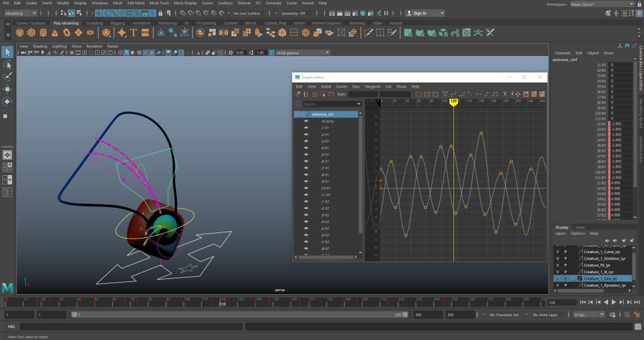Open the Anim tab in layer editor
The image size is (644, 340).
(580, 227)
